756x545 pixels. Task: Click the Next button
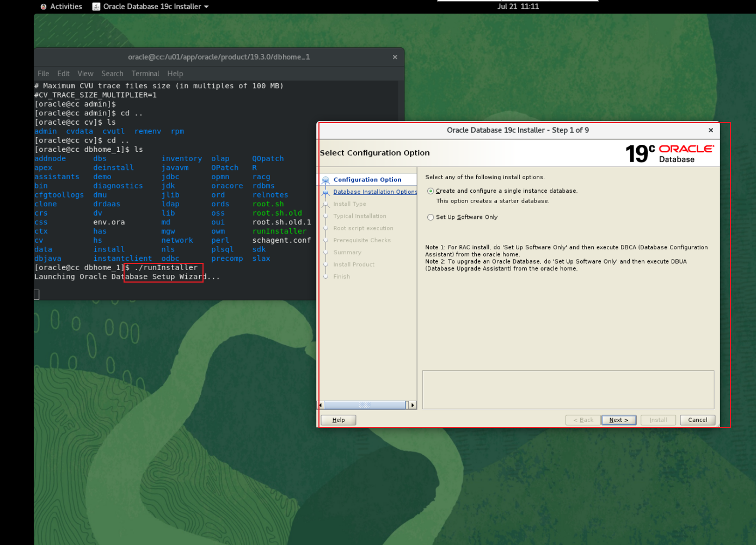click(618, 420)
